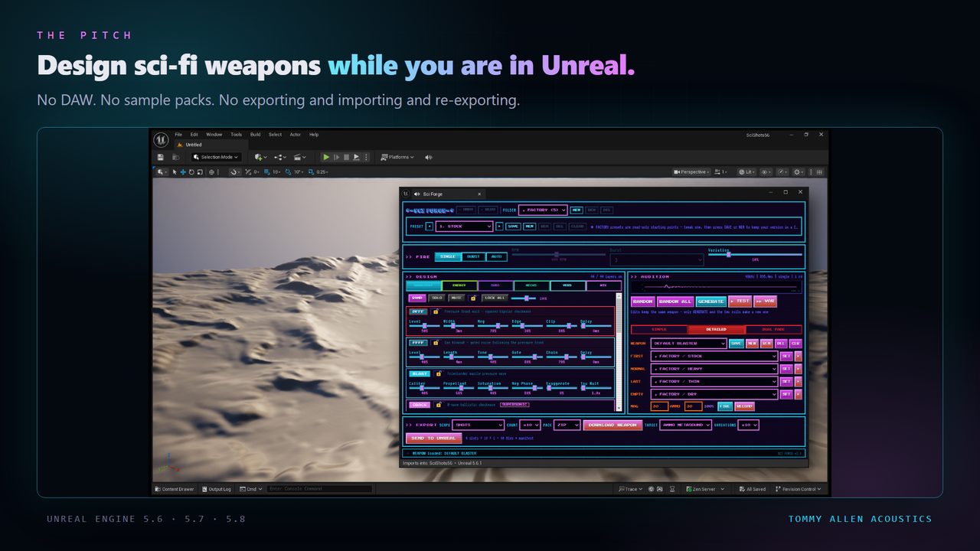
Task: Open the Build menu in Unreal
Action: pyautogui.click(x=256, y=135)
